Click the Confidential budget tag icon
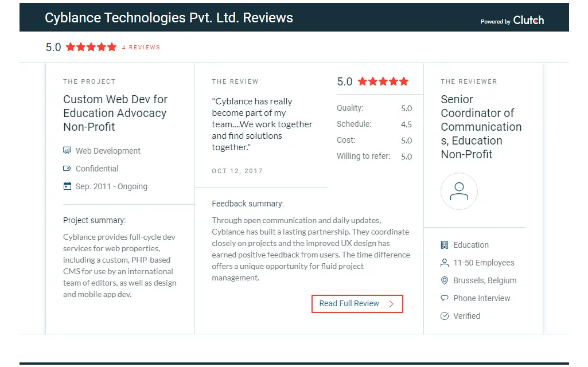This screenshot has height=367, width=588. 67,169
